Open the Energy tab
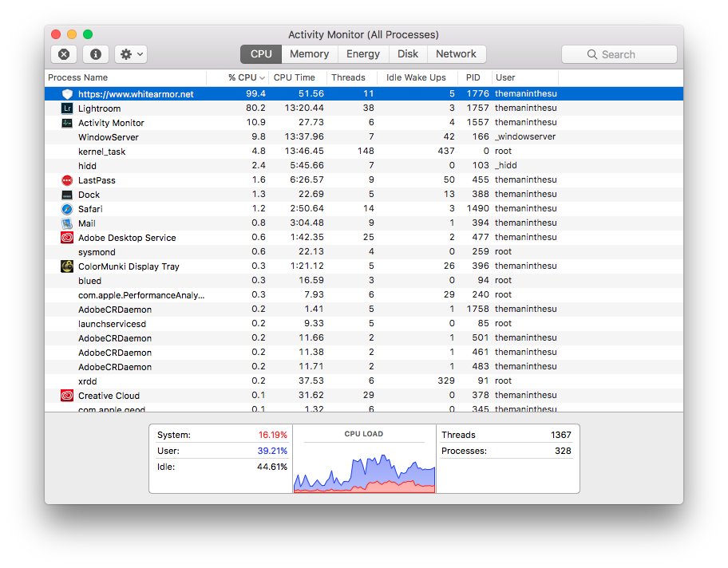Screen dimensions: 728x568 (x=363, y=54)
